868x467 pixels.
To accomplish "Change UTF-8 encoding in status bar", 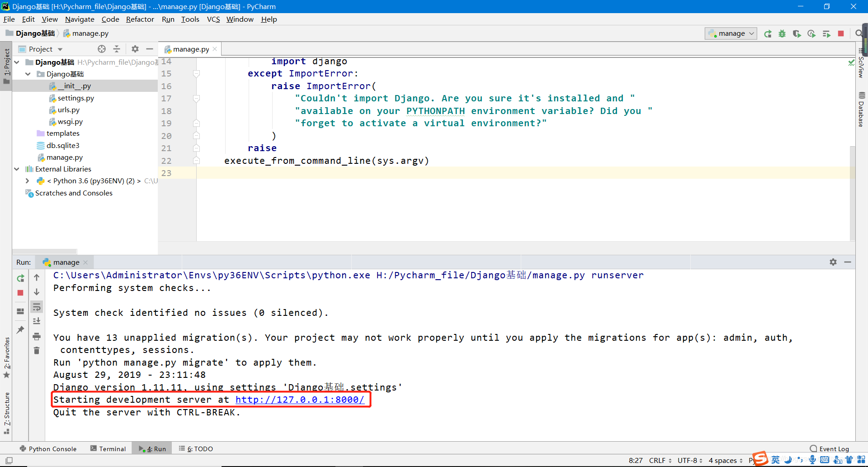I will click(690, 461).
